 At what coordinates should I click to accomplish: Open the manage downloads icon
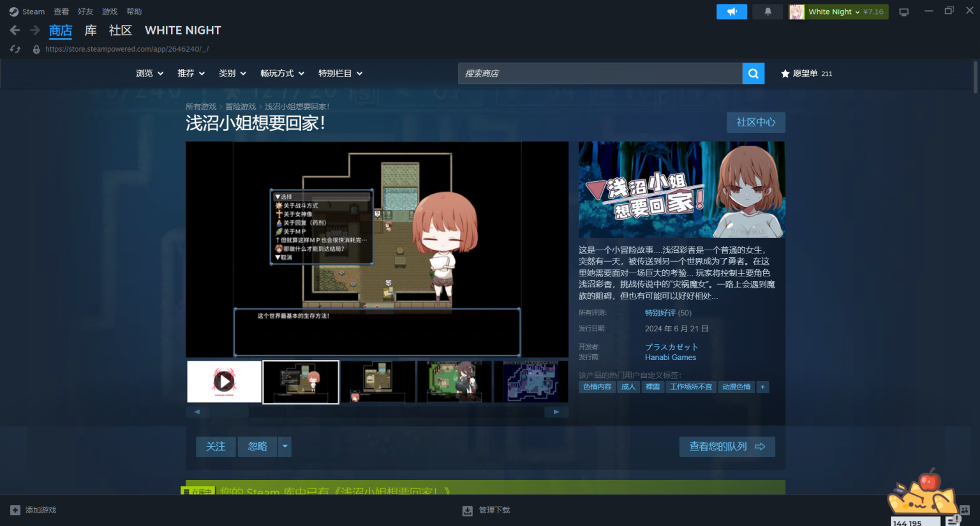tap(468, 510)
